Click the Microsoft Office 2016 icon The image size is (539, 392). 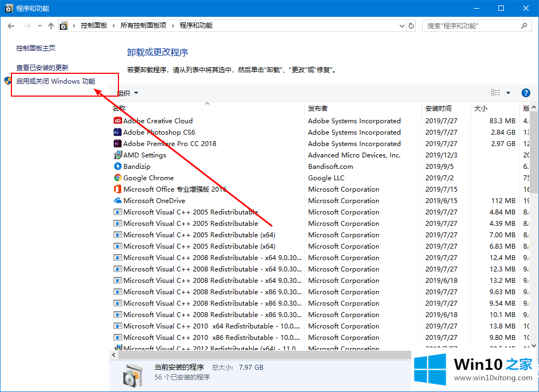tap(117, 189)
